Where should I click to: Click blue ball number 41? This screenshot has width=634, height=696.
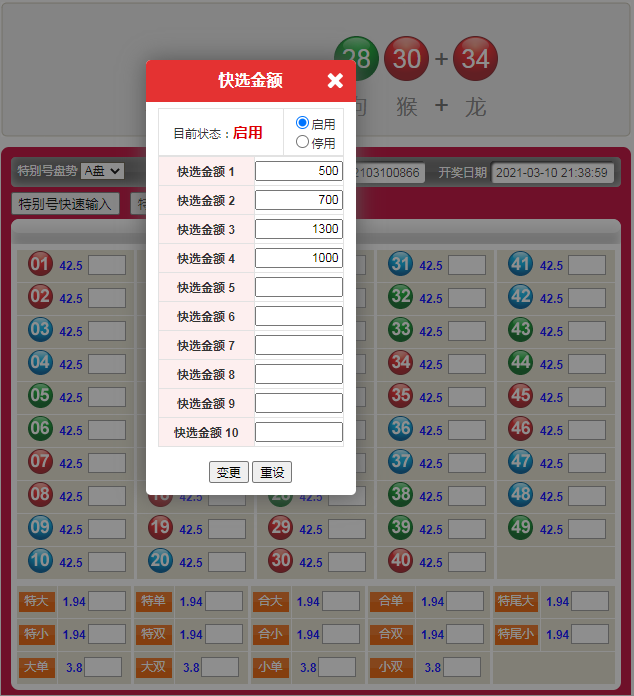[520, 265]
